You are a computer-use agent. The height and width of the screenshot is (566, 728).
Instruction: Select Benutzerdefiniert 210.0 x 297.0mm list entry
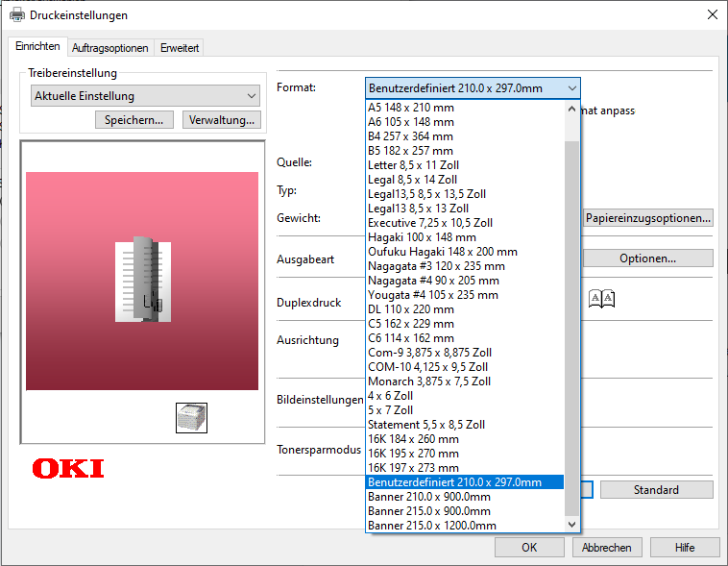(465, 481)
